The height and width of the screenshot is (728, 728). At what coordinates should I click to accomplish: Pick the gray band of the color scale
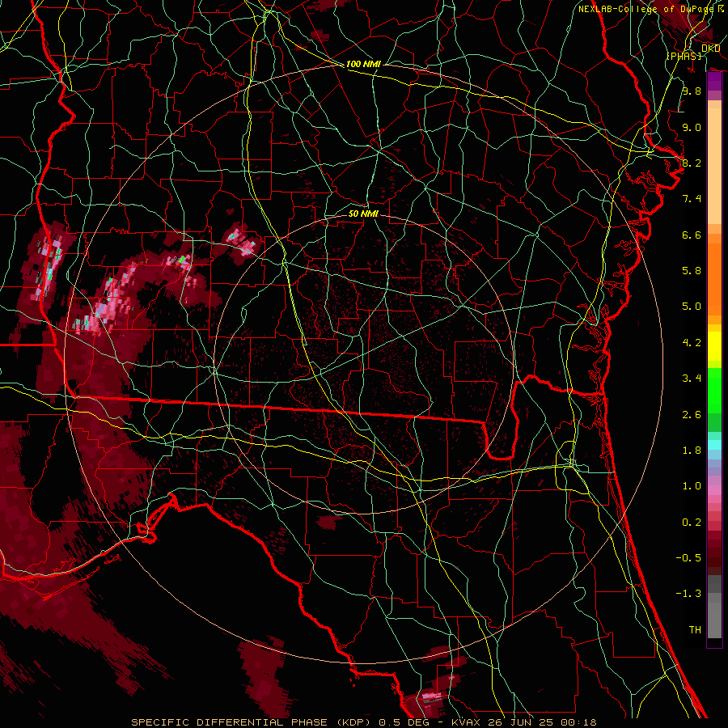pos(714,606)
